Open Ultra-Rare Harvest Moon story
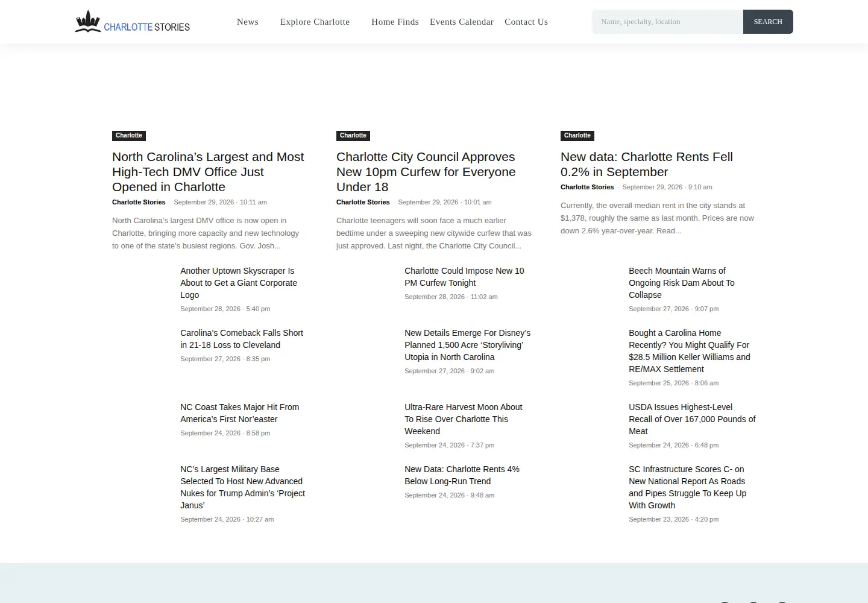Image resolution: width=868 pixels, height=603 pixels. pyautogui.click(x=464, y=419)
